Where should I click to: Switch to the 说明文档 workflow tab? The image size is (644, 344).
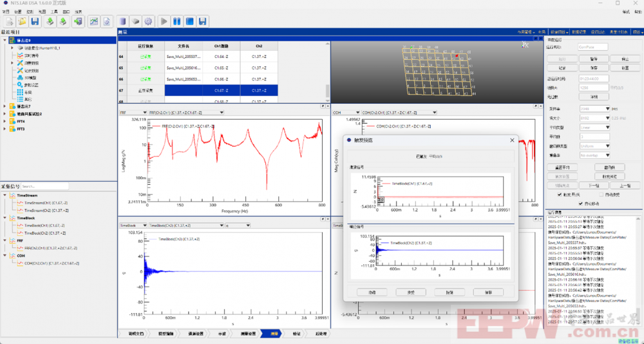click(135, 334)
